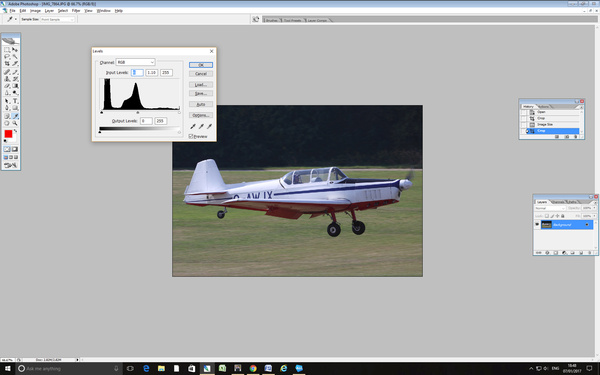Viewport: 600px width, 375px height.
Task: Expand the Sample Size dropdown
Action: (x=57, y=19)
